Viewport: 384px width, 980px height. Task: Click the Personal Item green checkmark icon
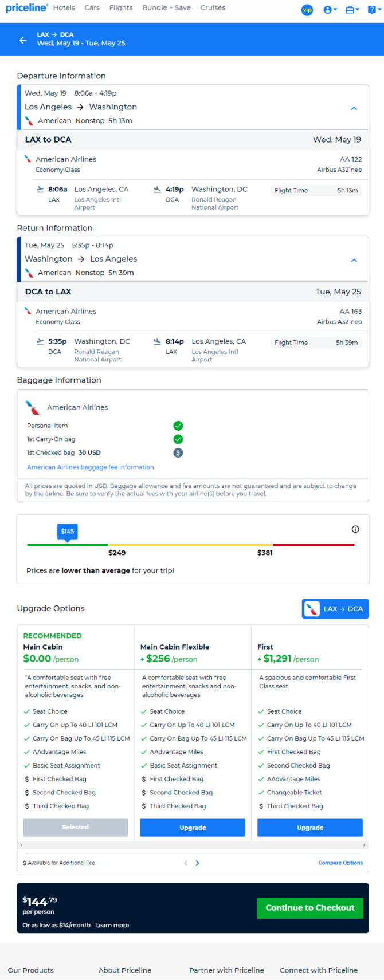(x=178, y=426)
